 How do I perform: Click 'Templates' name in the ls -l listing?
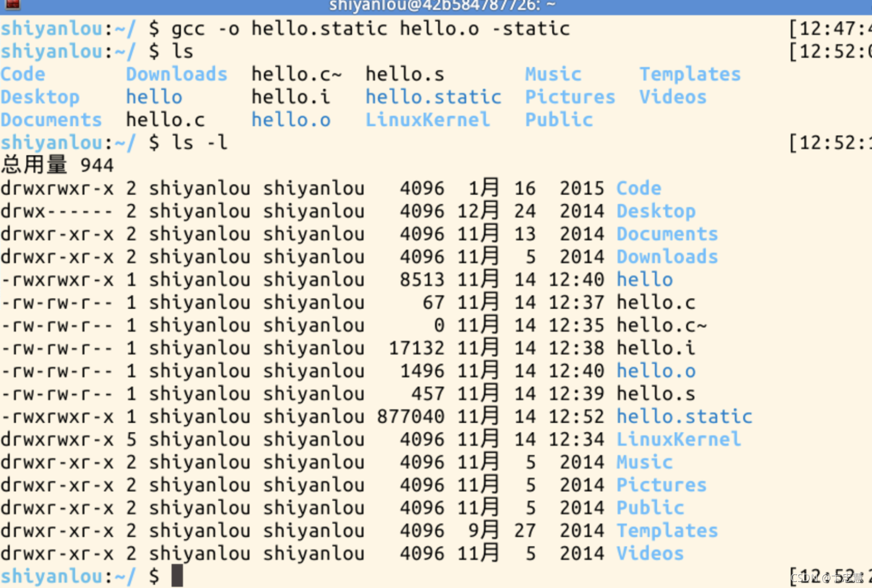pos(667,530)
